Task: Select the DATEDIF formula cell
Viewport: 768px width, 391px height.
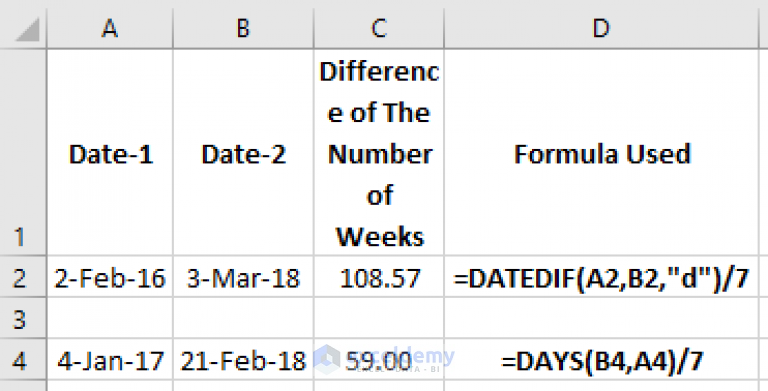Action: [601, 276]
